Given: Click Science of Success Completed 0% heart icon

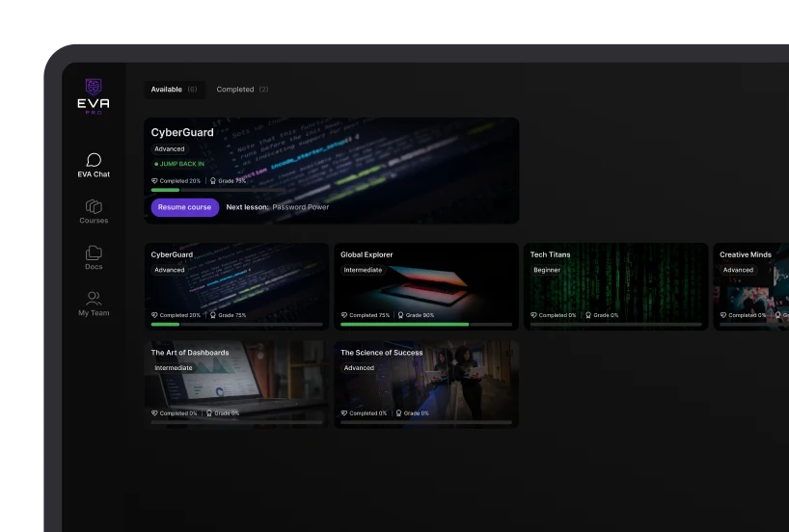Looking at the screenshot, I should click(344, 413).
